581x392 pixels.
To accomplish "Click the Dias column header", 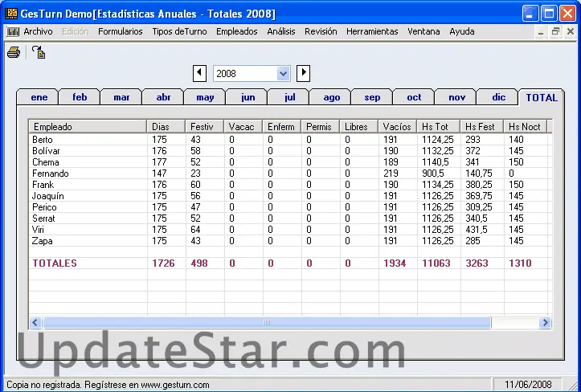I will 166,127.
